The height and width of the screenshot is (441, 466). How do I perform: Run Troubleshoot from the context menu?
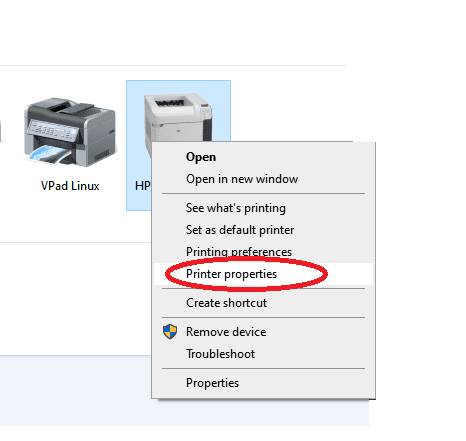(220, 354)
